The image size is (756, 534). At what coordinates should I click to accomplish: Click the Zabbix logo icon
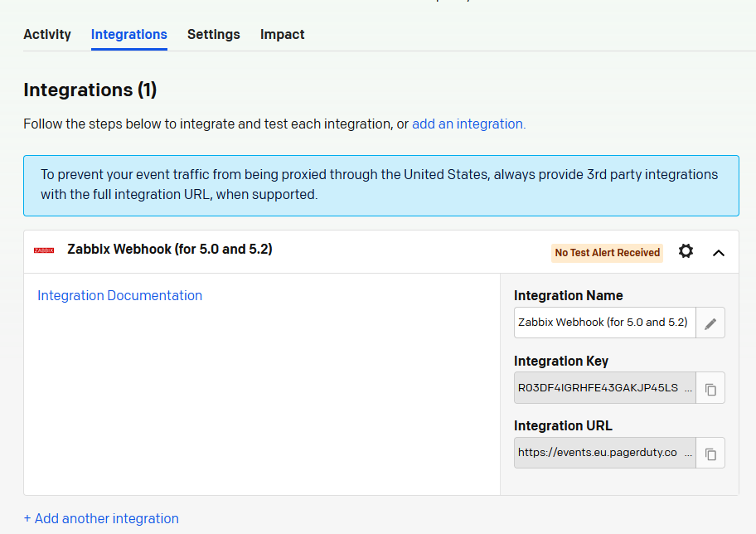[44, 250]
